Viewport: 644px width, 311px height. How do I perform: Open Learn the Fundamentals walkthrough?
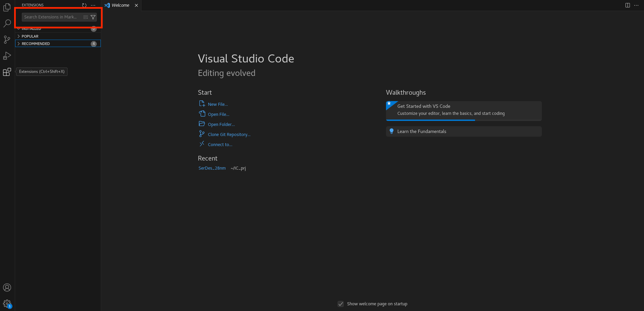click(x=464, y=131)
